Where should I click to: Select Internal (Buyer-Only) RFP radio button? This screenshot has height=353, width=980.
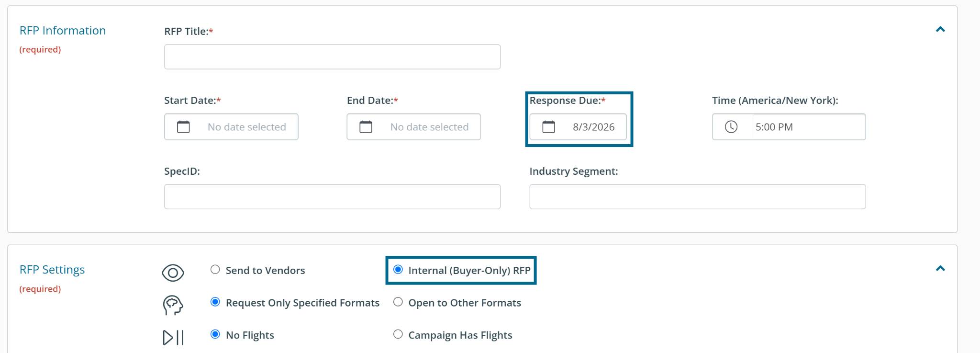pos(398,270)
